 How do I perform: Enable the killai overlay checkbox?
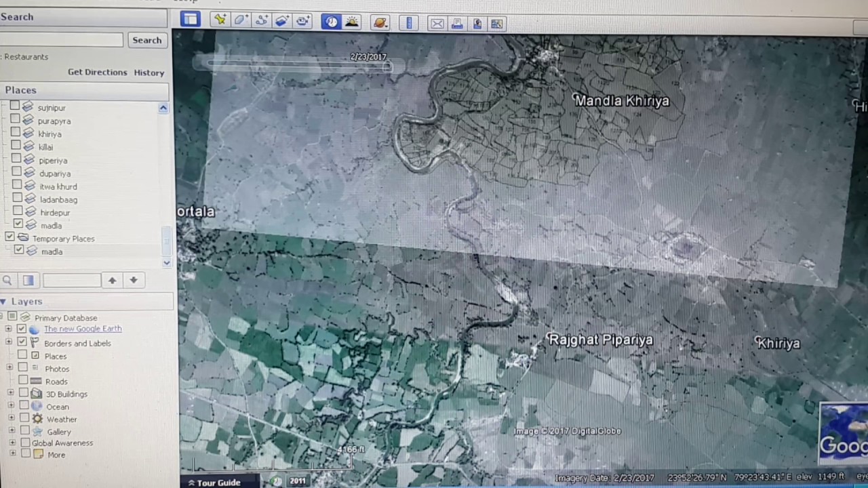click(x=16, y=146)
